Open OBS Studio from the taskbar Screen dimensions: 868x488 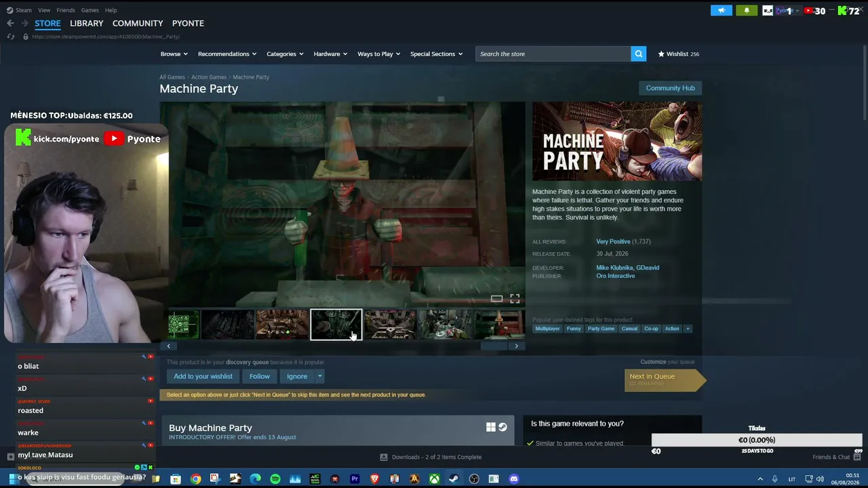point(474,479)
